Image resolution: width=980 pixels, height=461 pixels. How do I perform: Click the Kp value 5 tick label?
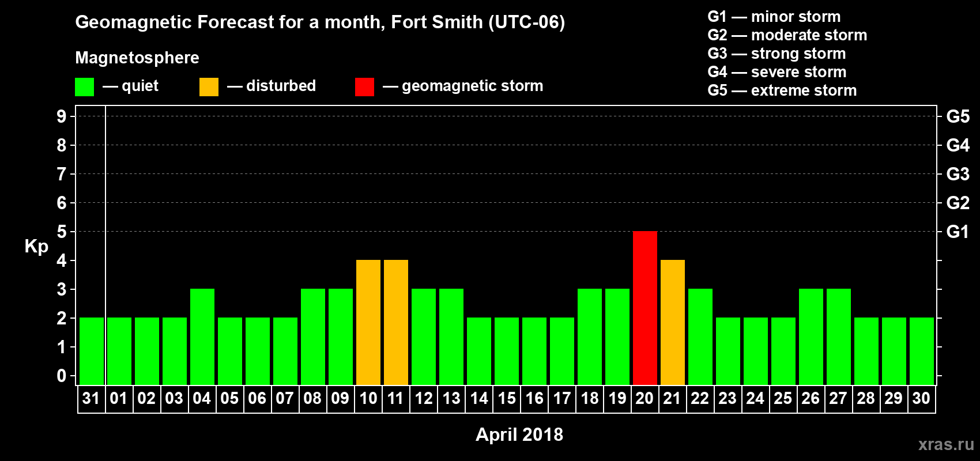[62, 232]
